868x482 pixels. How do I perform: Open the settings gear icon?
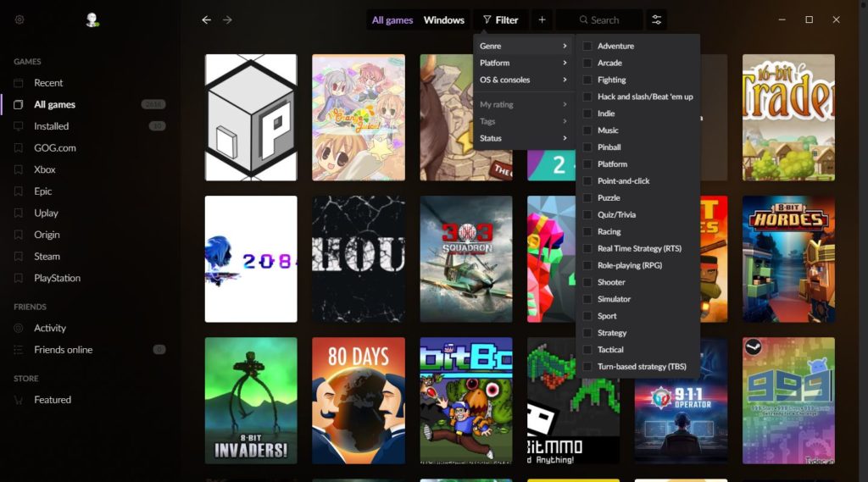point(19,19)
